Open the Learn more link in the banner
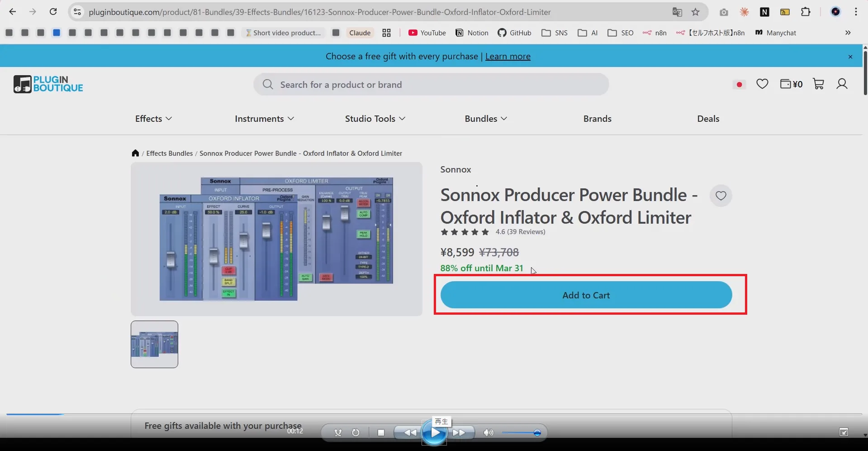Viewport: 868px width, 451px height. click(508, 56)
